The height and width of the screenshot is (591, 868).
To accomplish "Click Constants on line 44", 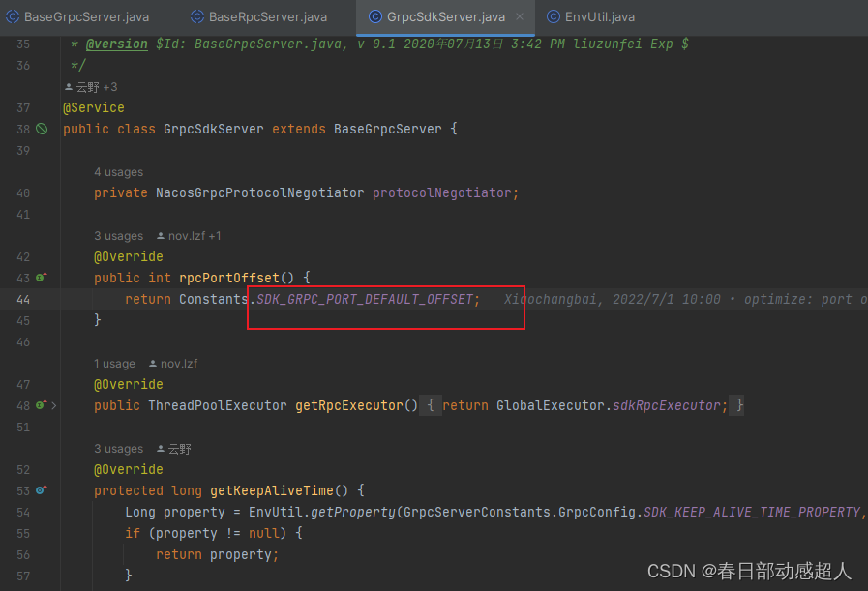I will pyautogui.click(x=214, y=300).
